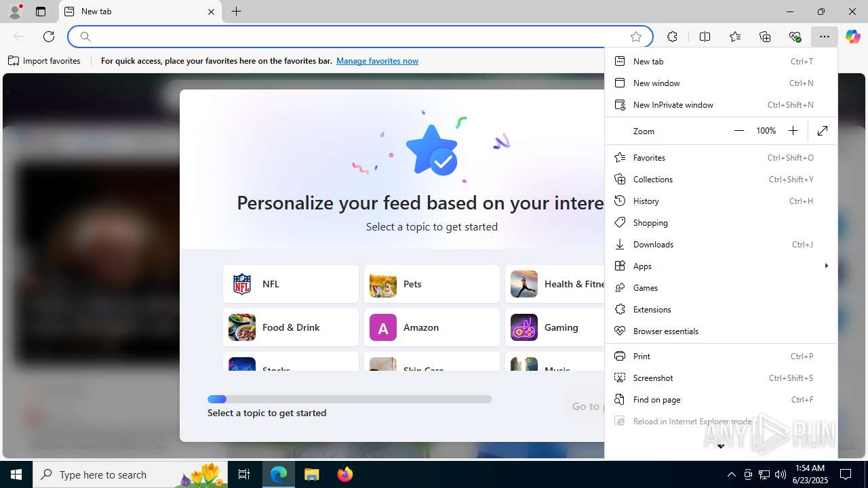
Task: Click the Manage favorites now link
Action: pos(377,61)
